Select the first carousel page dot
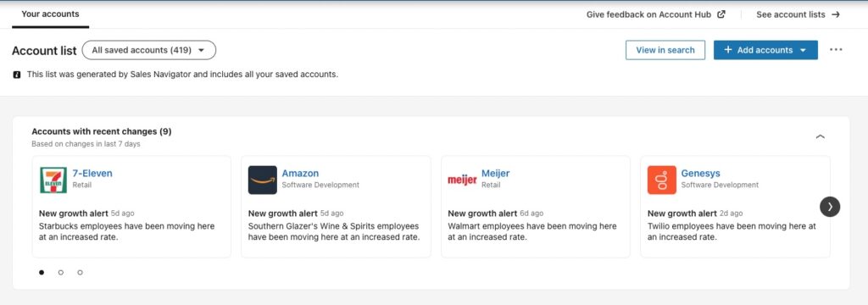This screenshot has height=305, width=868. pos(42,272)
